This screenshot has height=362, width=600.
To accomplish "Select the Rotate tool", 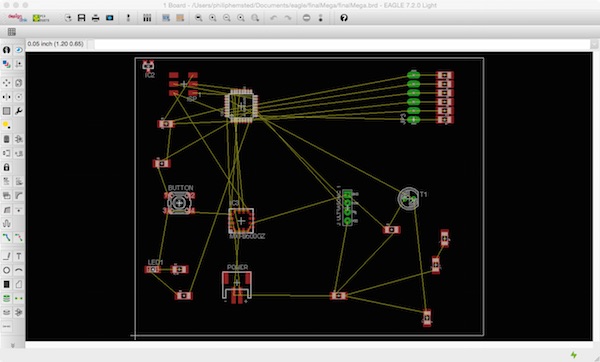I will pos(18,97).
